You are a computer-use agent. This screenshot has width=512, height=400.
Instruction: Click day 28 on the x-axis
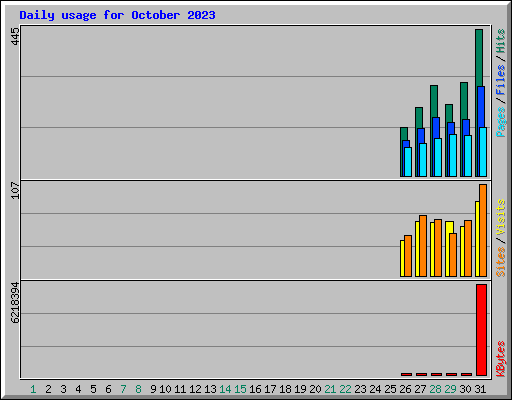pyautogui.click(x=435, y=389)
